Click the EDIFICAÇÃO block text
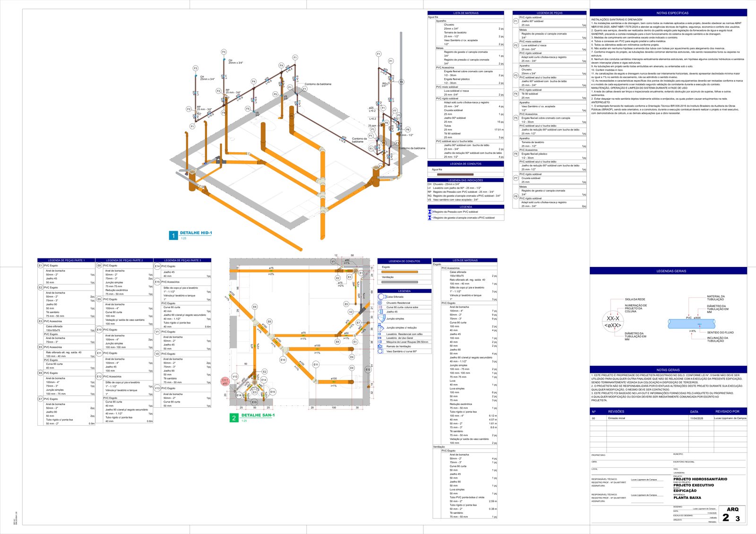 pyautogui.click(x=685, y=491)
